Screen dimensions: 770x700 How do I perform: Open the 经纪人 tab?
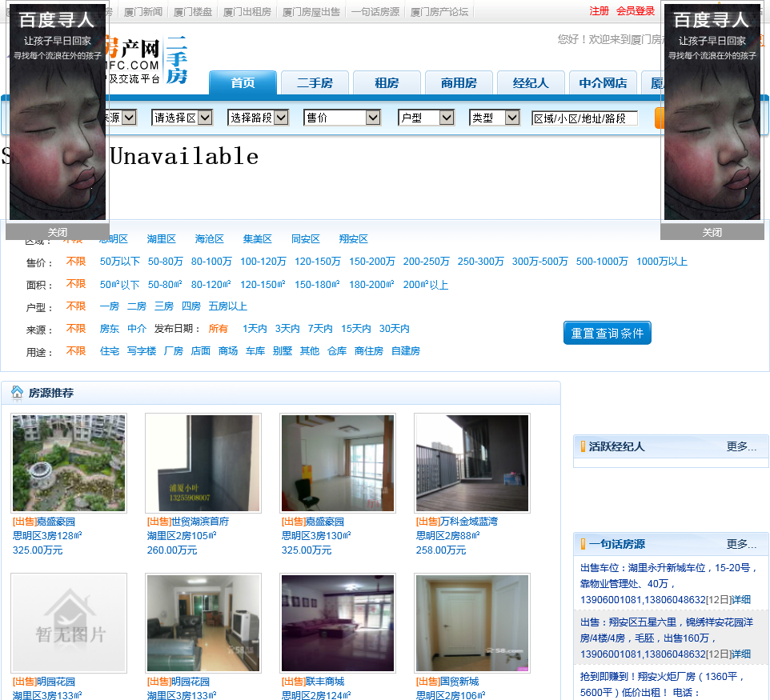click(x=531, y=82)
